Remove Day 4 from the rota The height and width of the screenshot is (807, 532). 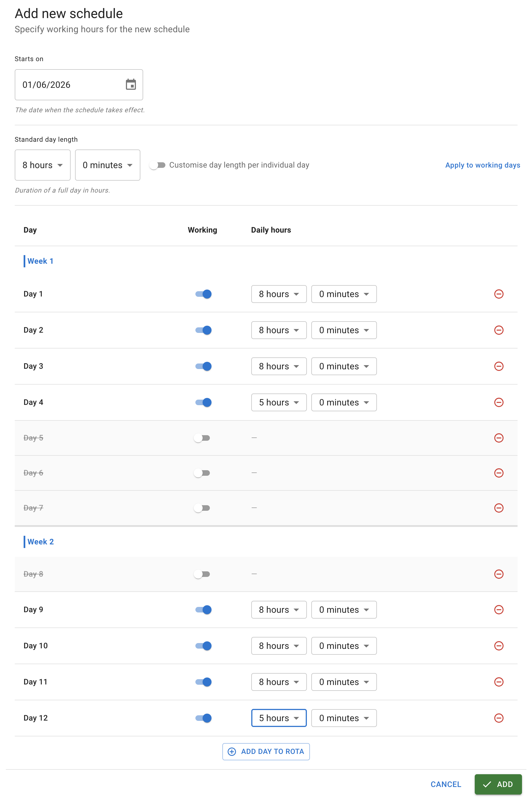(x=498, y=402)
